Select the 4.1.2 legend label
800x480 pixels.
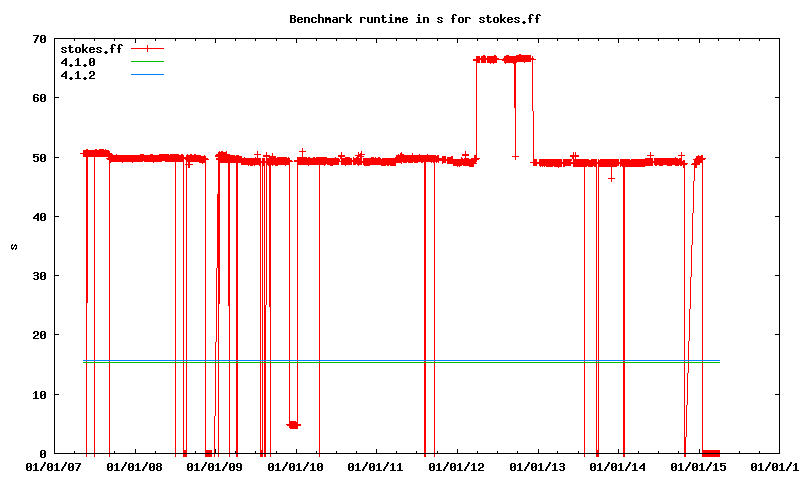[78, 75]
